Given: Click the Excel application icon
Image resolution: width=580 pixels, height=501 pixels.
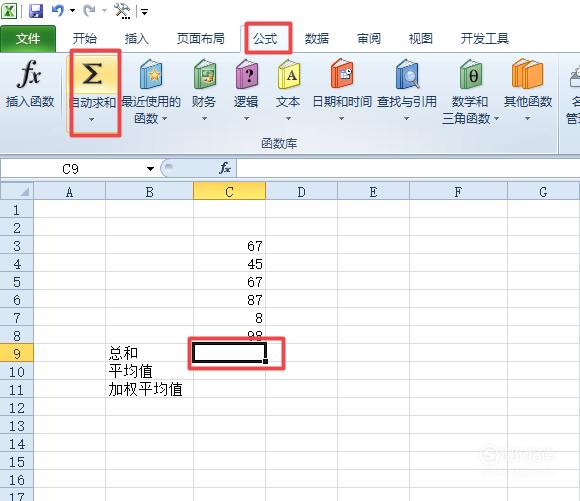Looking at the screenshot, I should click(x=8, y=11).
